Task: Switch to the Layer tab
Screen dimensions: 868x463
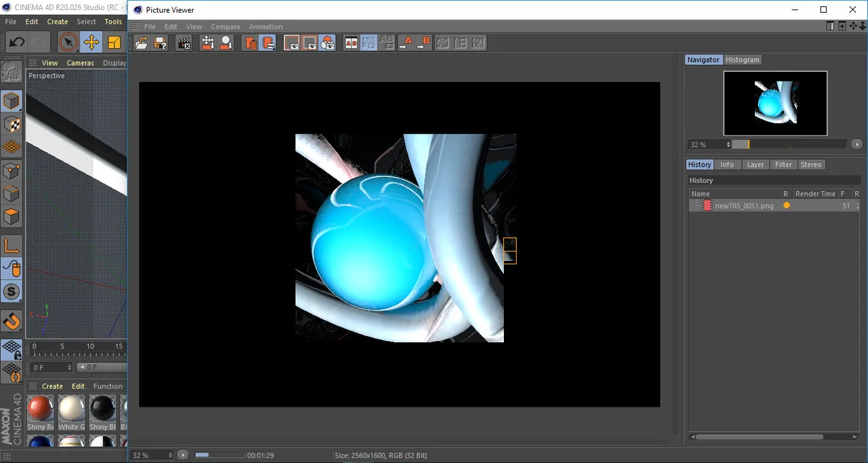Action: 755,165
